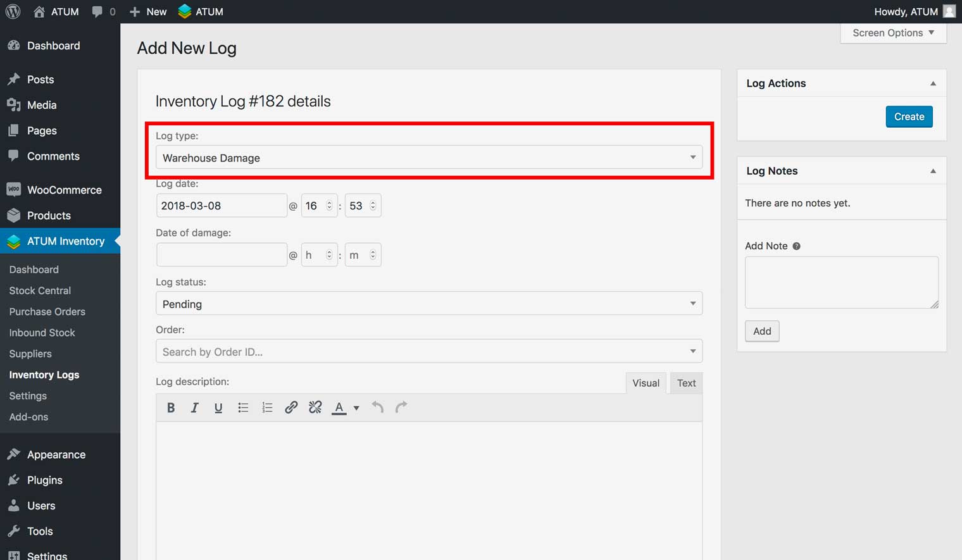The image size is (962, 560).
Task: Go to Purchase Orders
Action: pos(47,311)
